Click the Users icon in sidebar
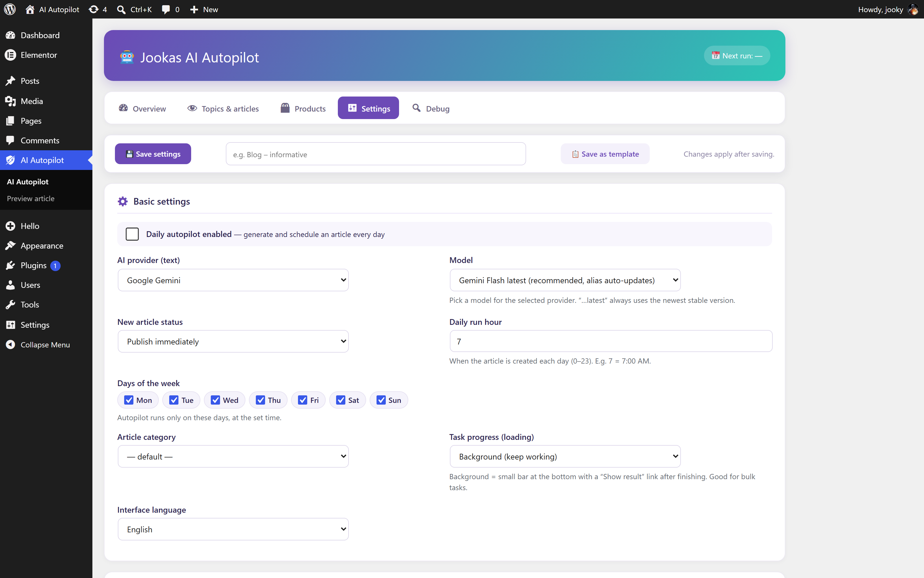Viewport: 924px width, 578px height. (11, 285)
